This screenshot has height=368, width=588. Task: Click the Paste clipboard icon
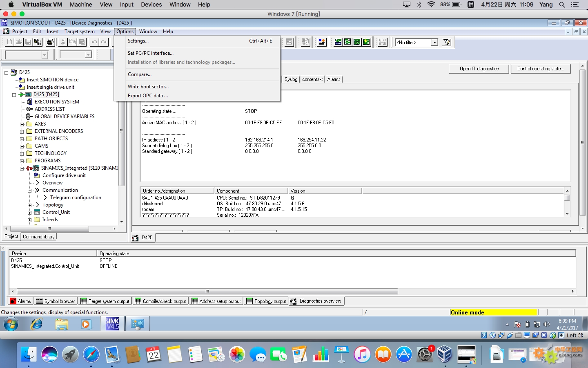click(x=82, y=42)
